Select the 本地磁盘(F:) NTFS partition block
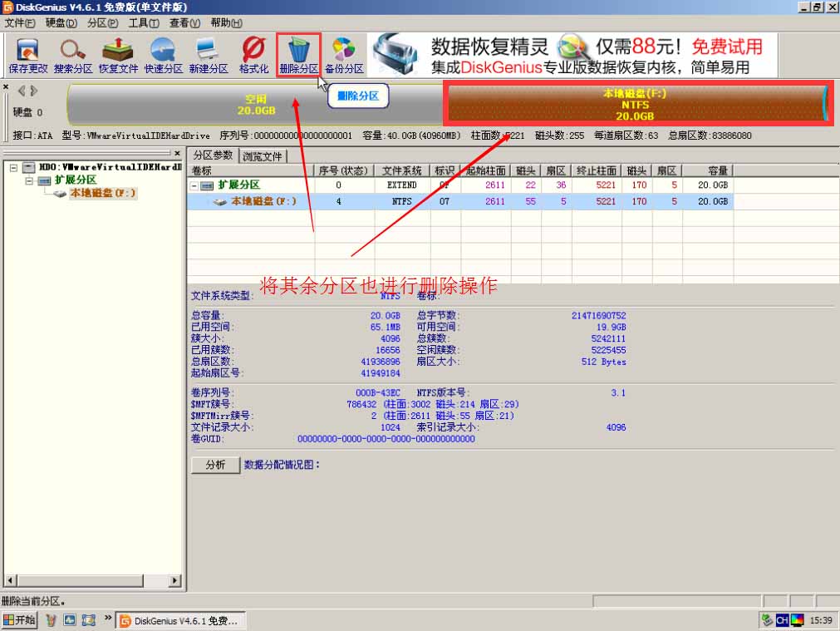This screenshot has height=631, width=840. (x=637, y=102)
